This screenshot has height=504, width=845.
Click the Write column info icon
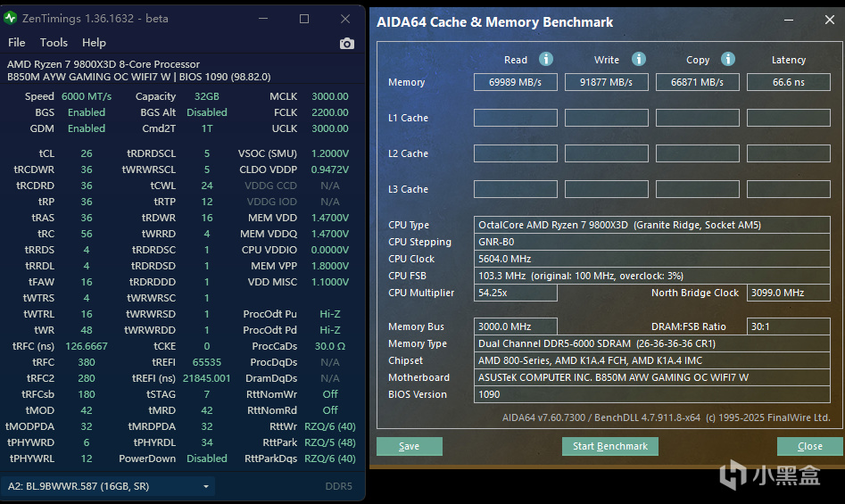point(639,59)
